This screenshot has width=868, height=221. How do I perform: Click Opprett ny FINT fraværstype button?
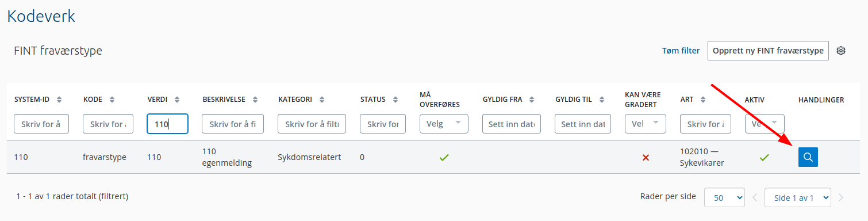(768, 51)
